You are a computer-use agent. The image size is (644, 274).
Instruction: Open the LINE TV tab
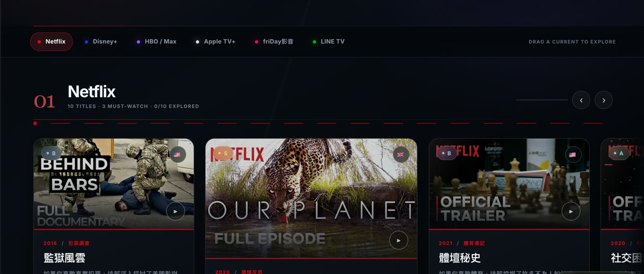pos(328,41)
